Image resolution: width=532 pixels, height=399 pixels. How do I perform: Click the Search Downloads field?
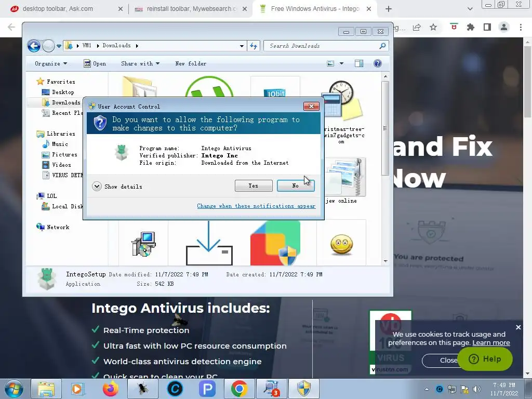[326, 46]
